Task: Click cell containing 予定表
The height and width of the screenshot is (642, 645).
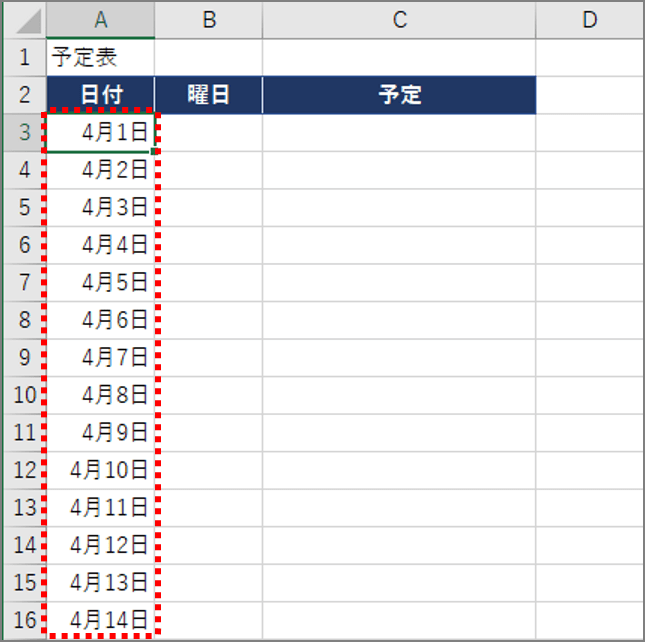Action: coord(101,57)
